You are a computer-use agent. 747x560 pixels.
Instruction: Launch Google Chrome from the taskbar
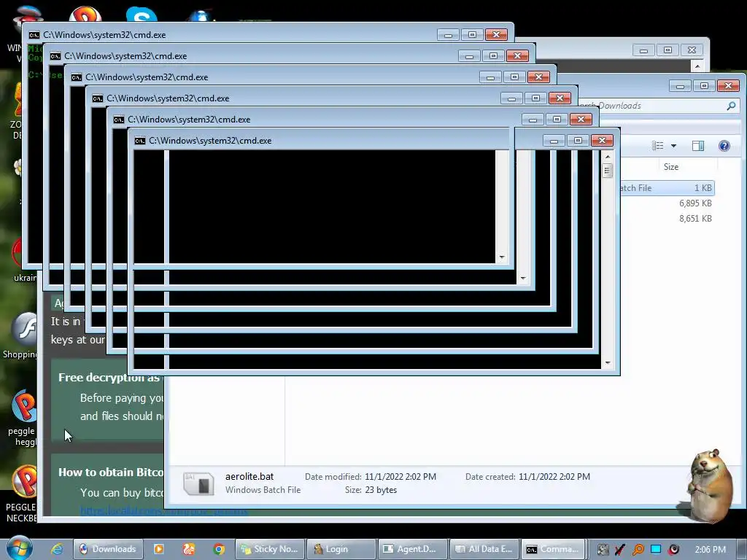[219, 549]
